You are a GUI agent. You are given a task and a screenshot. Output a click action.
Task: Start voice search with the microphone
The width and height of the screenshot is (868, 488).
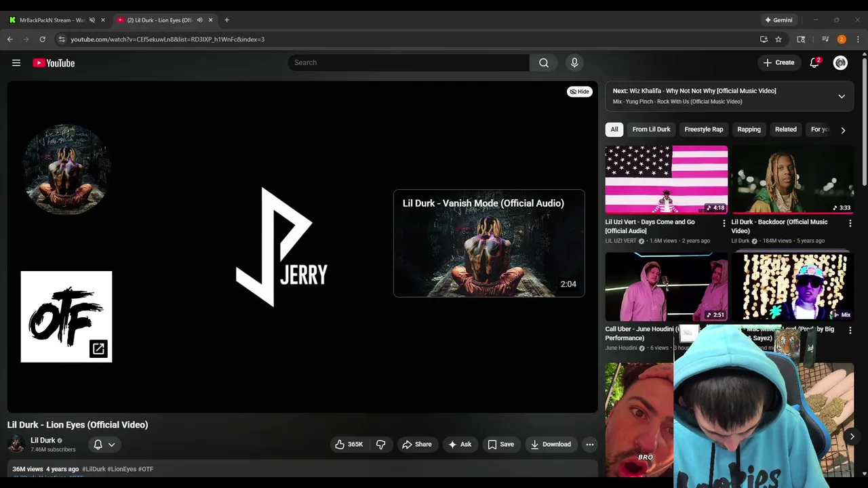[x=574, y=63]
